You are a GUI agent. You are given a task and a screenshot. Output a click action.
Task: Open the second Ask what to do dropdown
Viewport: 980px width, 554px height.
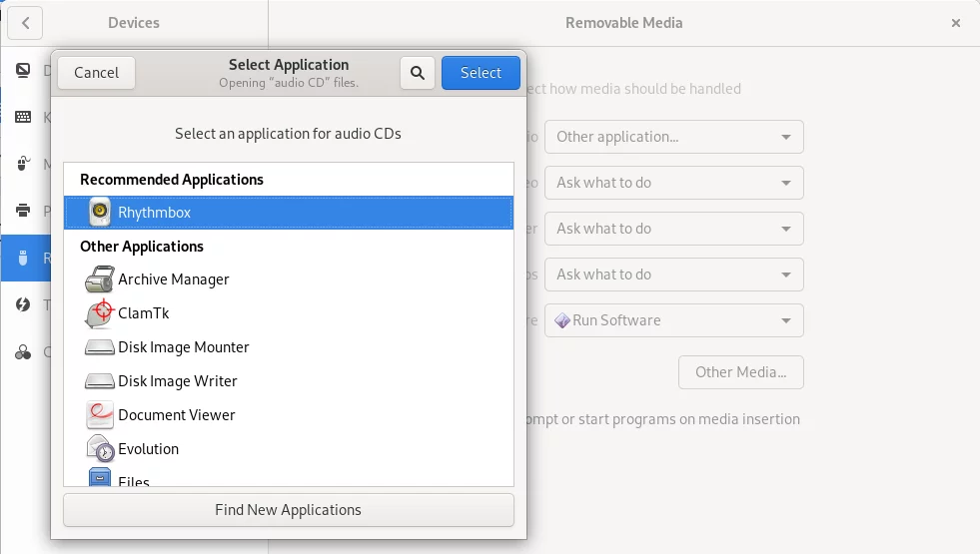click(673, 183)
